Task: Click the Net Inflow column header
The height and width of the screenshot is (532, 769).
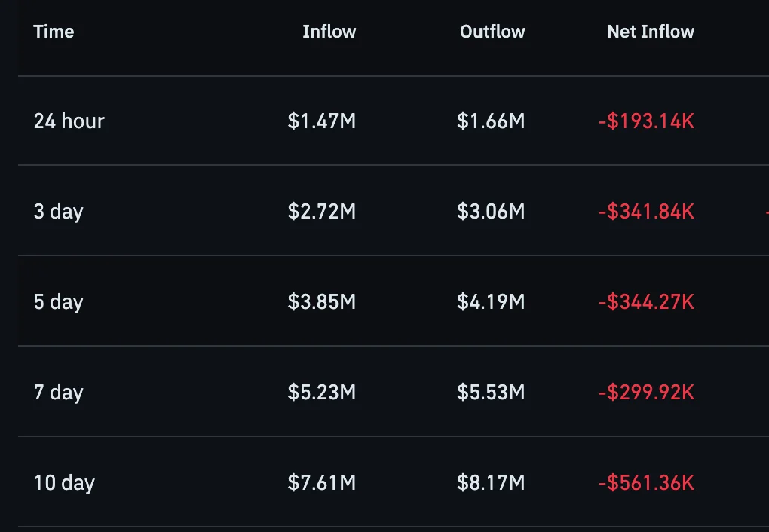Action: tap(651, 32)
